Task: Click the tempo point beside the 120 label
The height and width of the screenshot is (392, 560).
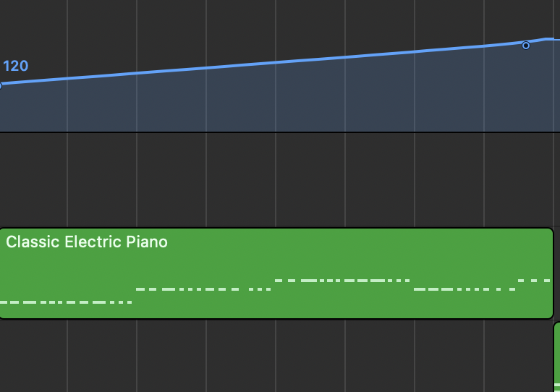Action: pos(1,86)
